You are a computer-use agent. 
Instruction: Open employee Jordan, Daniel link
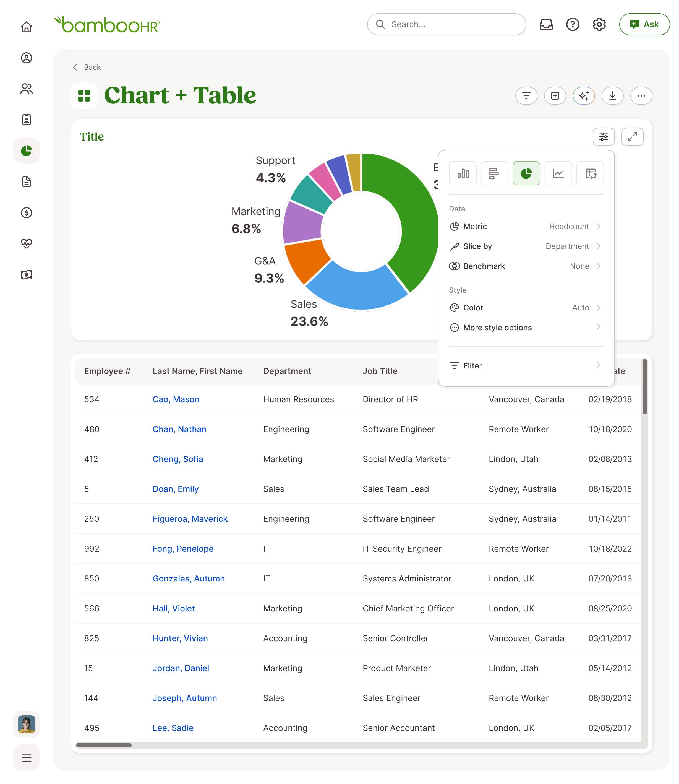click(181, 668)
